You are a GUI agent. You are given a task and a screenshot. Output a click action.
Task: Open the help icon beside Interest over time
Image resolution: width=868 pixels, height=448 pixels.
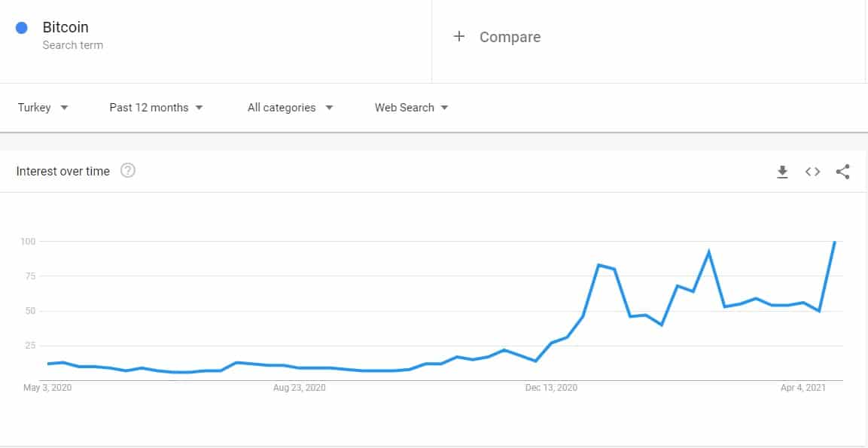(128, 171)
